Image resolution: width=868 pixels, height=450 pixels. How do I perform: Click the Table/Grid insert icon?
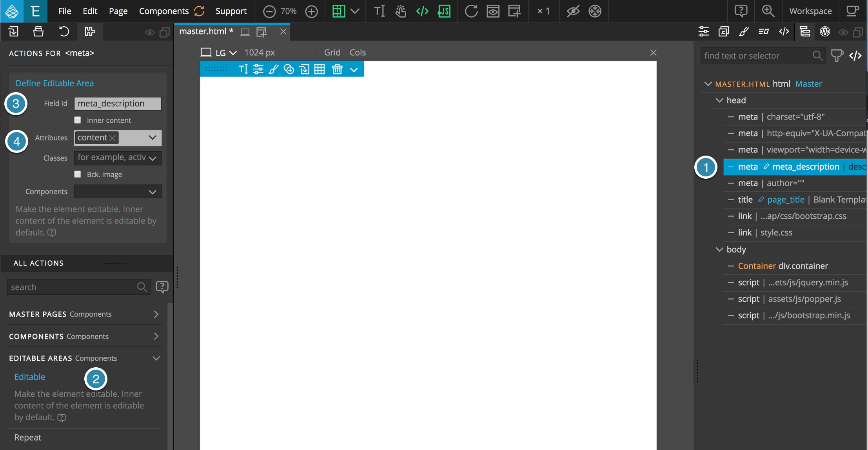click(320, 68)
